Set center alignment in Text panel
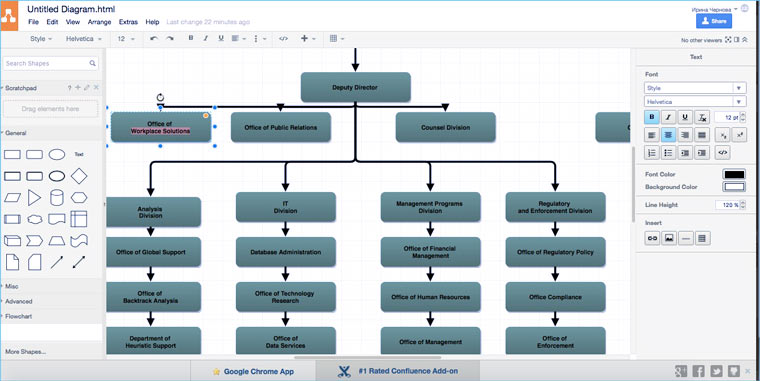The image size is (760, 381). click(668, 135)
